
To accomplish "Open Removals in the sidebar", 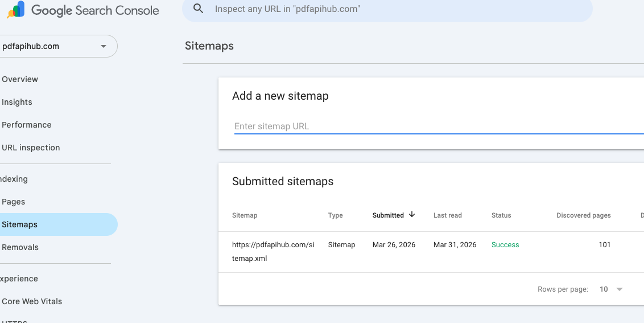I will 20,247.
